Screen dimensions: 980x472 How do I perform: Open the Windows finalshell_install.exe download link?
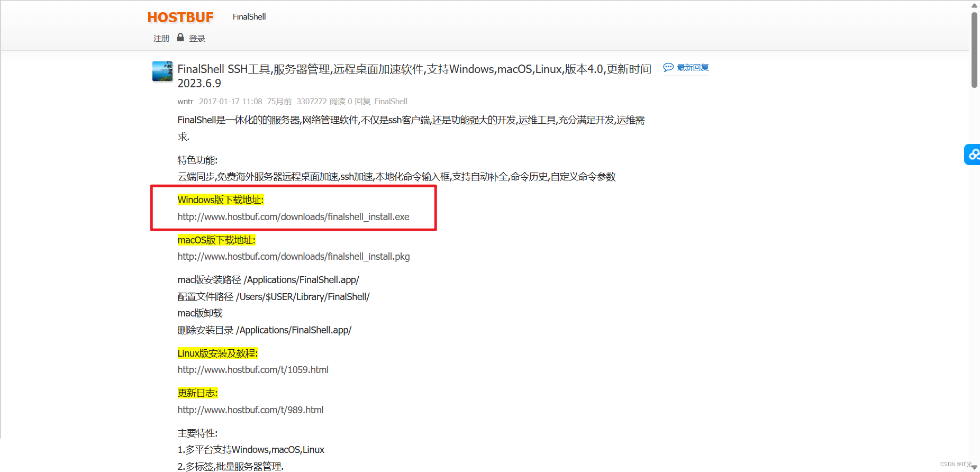tap(293, 217)
